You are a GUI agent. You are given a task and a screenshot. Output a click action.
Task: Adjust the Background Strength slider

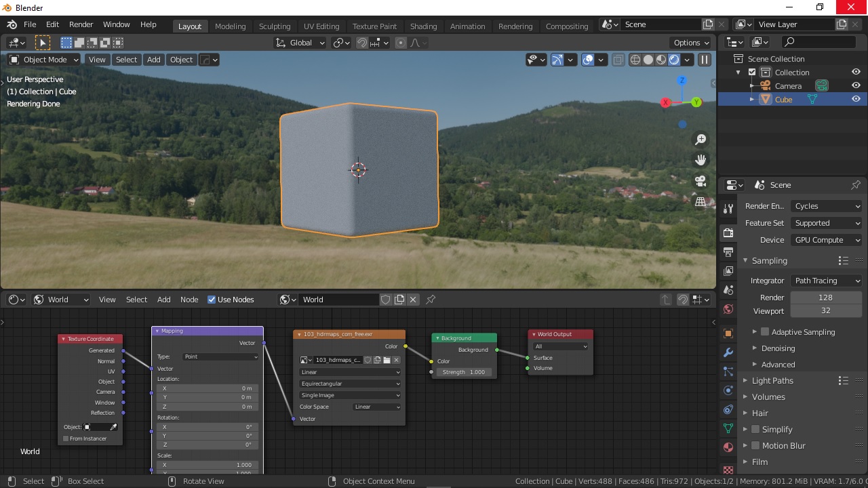[465, 372]
